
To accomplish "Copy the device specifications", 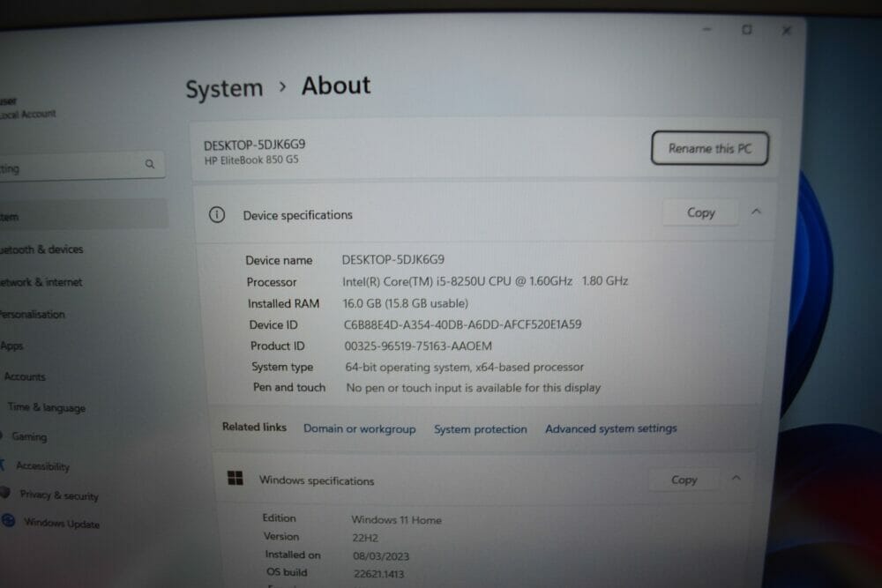I will click(701, 212).
